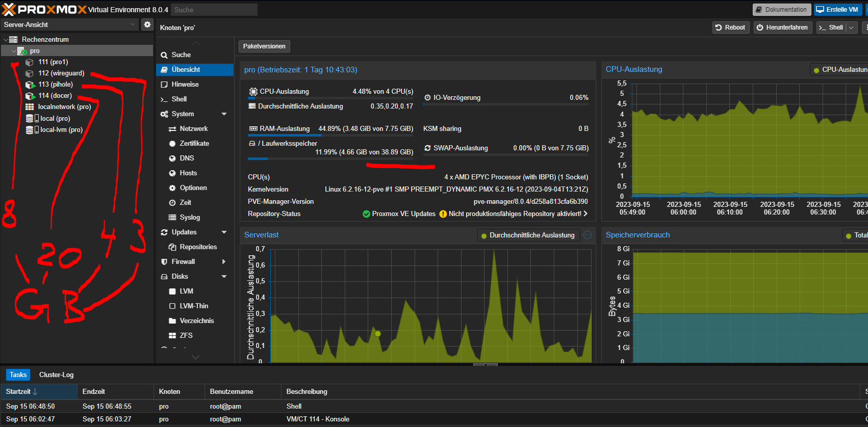Screen dimensions: 868x427
Task: Click Paketversionen button
Action: point(264,46)
